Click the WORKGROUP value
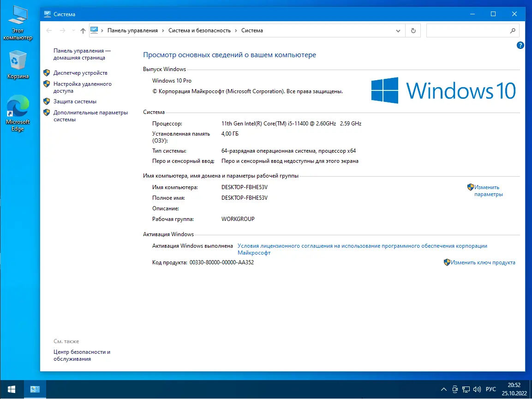The width and height of the screenshot is (532, 399). click(238, 219)
